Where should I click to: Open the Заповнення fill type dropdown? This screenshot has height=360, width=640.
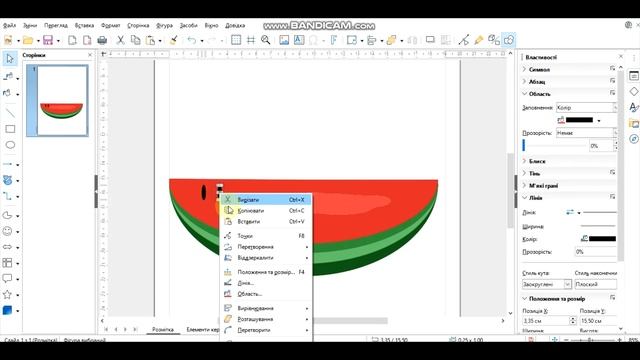click(x=587, y=108)
